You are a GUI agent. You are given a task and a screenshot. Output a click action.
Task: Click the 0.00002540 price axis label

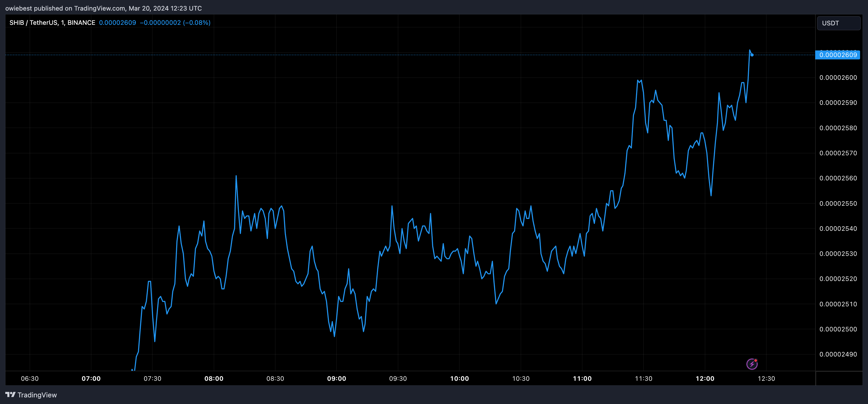[x=838, y=228]
